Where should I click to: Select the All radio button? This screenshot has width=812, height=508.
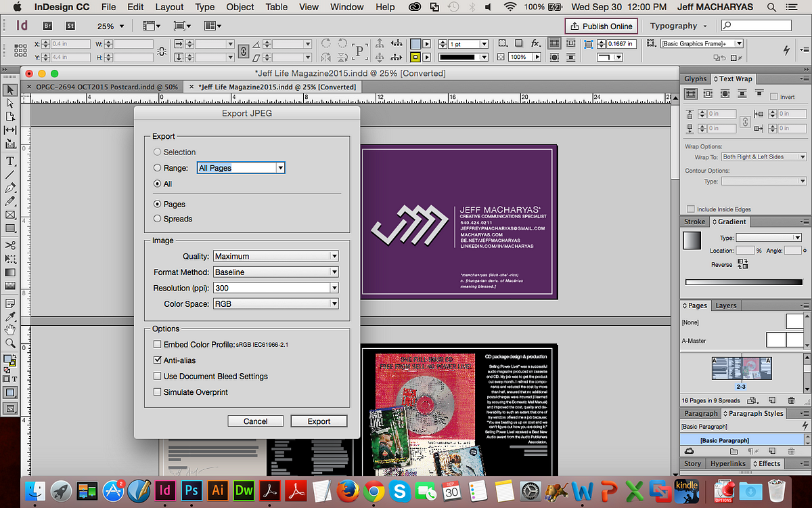pyautogui.click(x=158, y=184)
